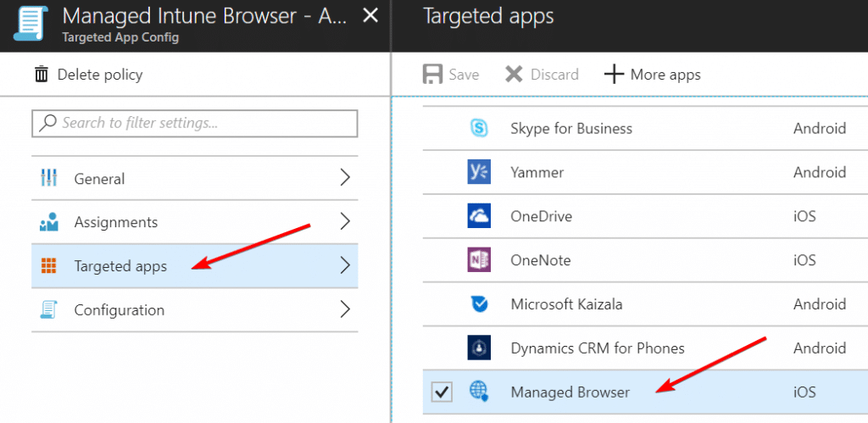
Task: Click the Managed Browser globe icon
Action: pyautogui.click(x=479, y=392)
